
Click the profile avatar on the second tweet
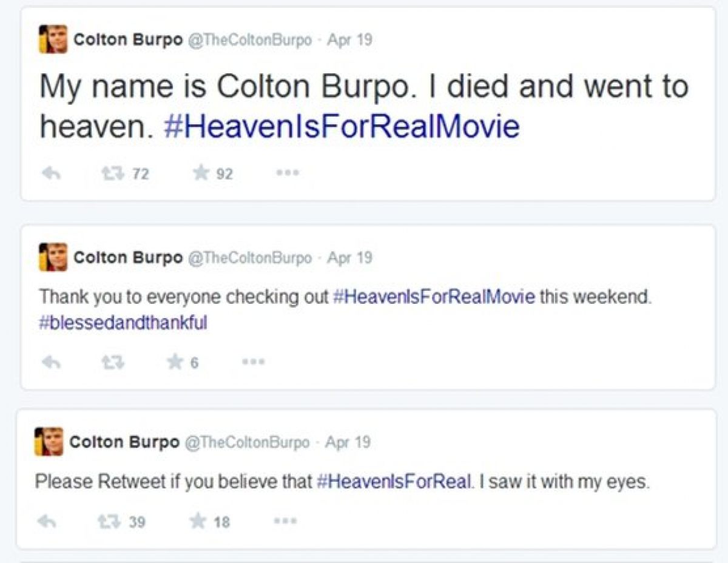pos(53,257)
